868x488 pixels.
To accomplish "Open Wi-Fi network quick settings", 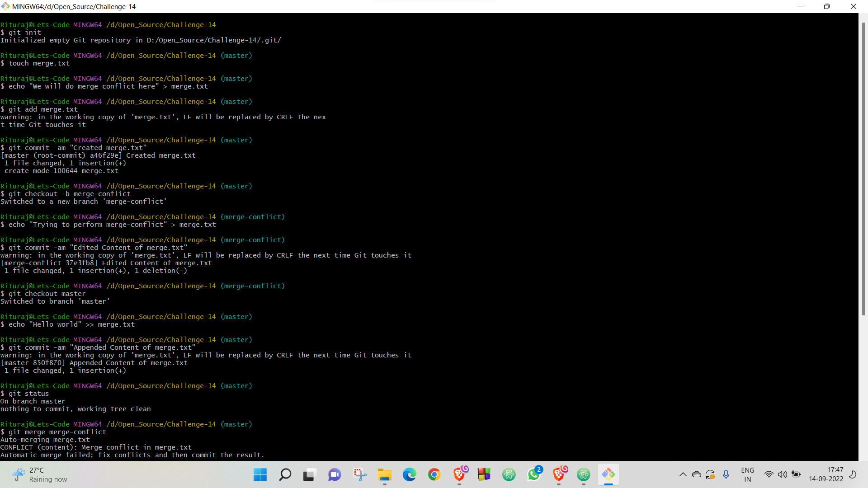I will point(769,474).
